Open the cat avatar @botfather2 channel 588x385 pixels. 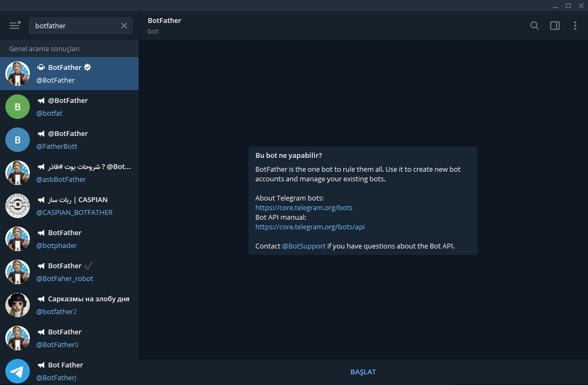pos(18,305)
